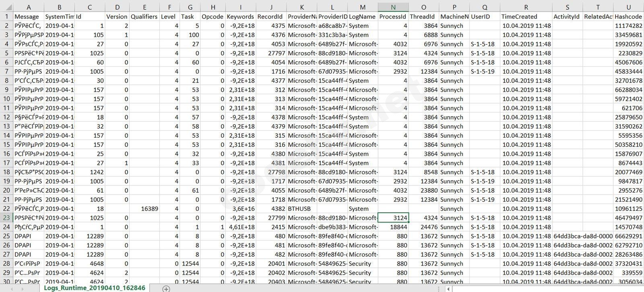Select row 1 header
644x292 pixels.
pyautogui.click(x=6, y=16)
